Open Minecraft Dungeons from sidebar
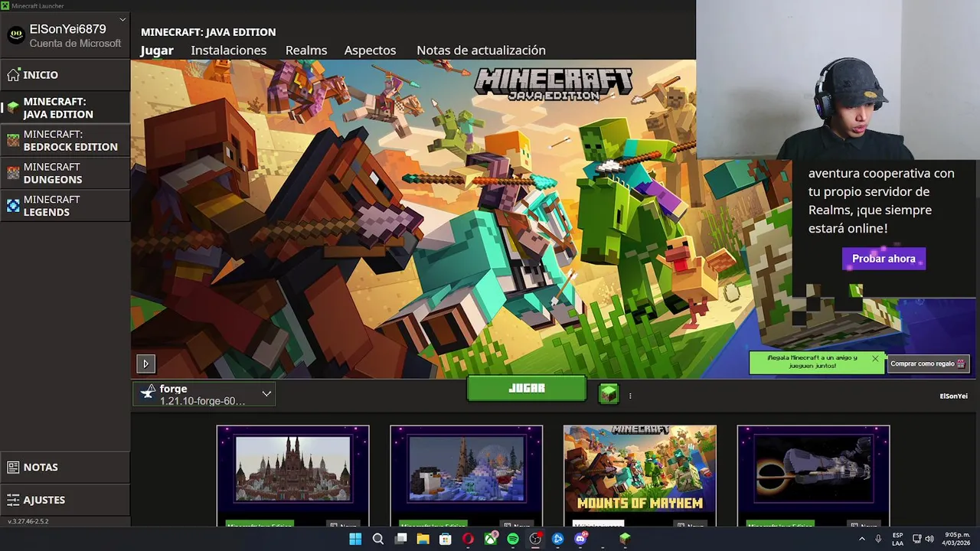The height and width of the screenshot is (551, 980). click(65, 173)
